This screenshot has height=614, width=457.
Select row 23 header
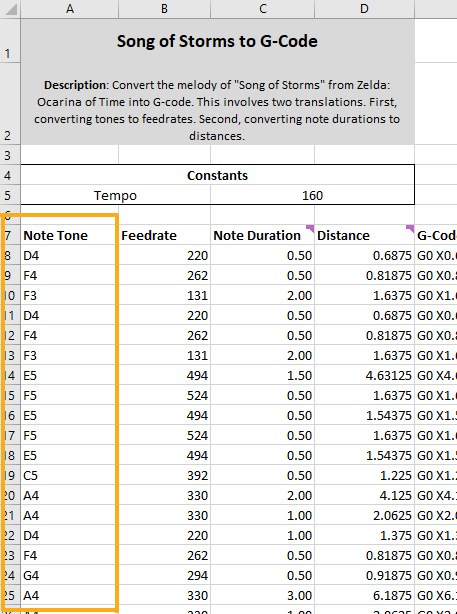(x=10, y=555)
